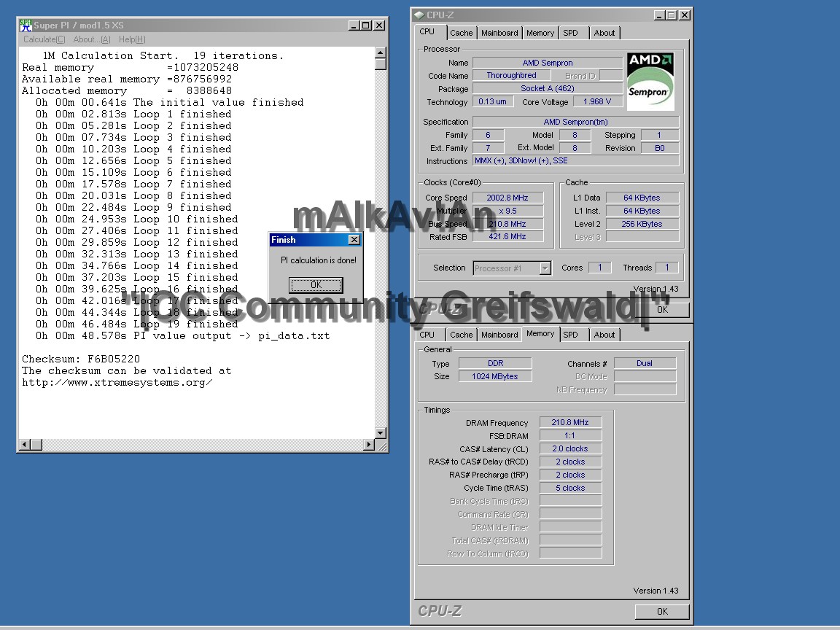Switch to Cache tab in upper CPU-Z
The height and width of the screenshot is (630, 840).
point(462,33)
